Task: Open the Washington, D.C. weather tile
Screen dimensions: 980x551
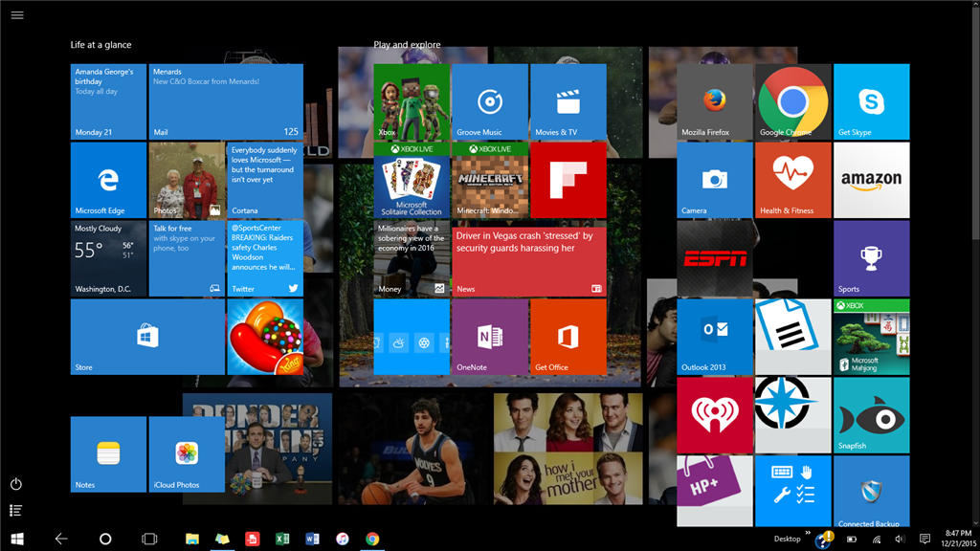Action: click(x=108, y=258)
